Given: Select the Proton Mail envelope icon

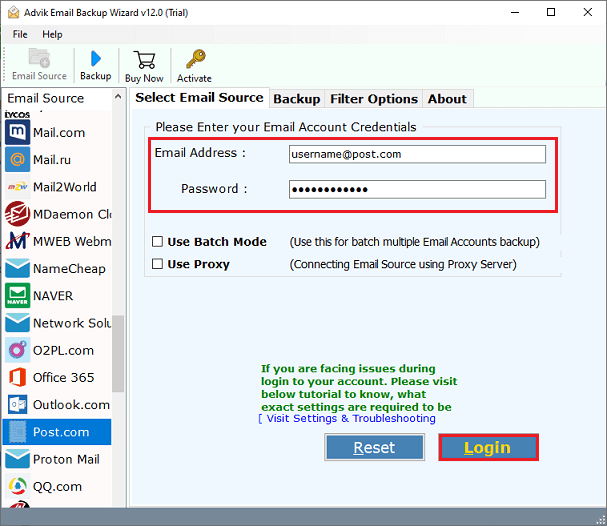Looking at the screenshot, I should tap(17, 459).
